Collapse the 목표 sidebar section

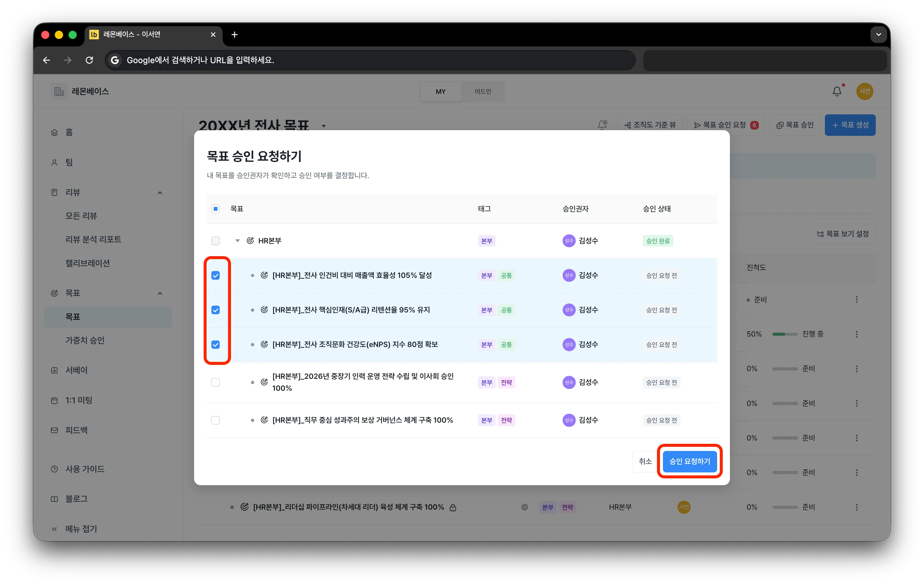click(x=160, y=293)
